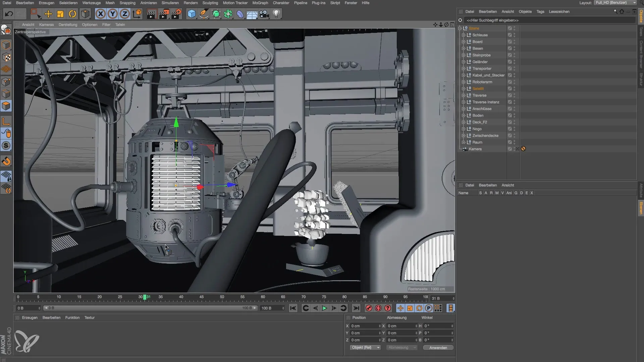Open the spline pen tool
This screenshot has width=644, height=362.
pos(204,14)
